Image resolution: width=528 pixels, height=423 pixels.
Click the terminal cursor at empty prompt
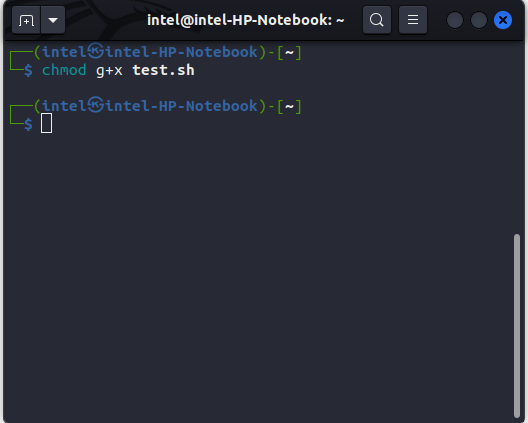pos(46,123)
